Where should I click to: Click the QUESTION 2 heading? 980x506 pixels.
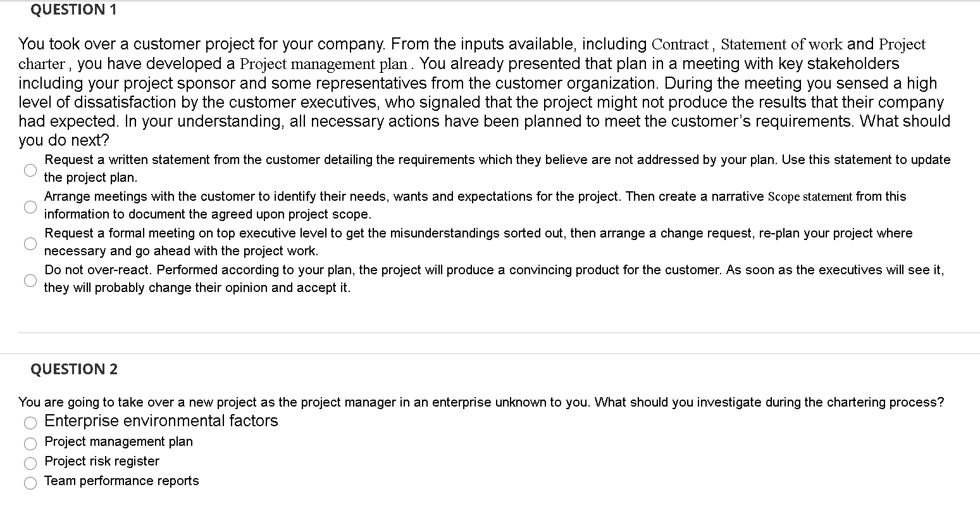point(73,369)
